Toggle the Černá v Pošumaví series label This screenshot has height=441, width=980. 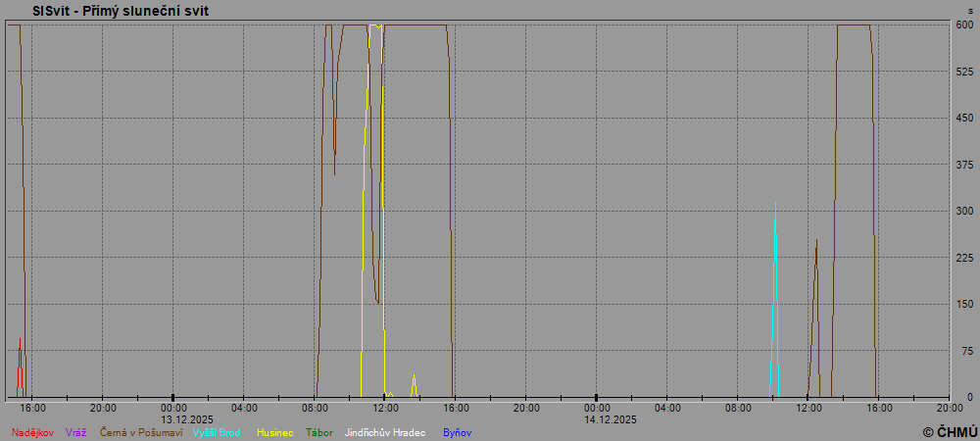pyautogui.click(x=141, y=431)
